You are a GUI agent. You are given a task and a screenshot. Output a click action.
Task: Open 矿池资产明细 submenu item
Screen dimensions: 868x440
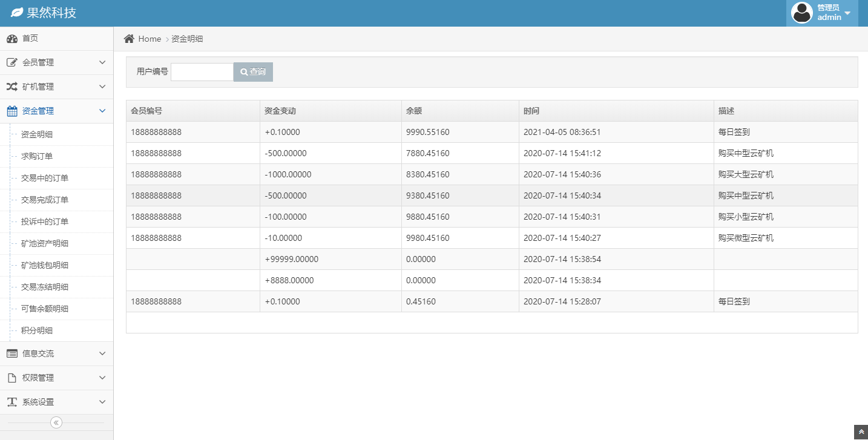point(56,243)
